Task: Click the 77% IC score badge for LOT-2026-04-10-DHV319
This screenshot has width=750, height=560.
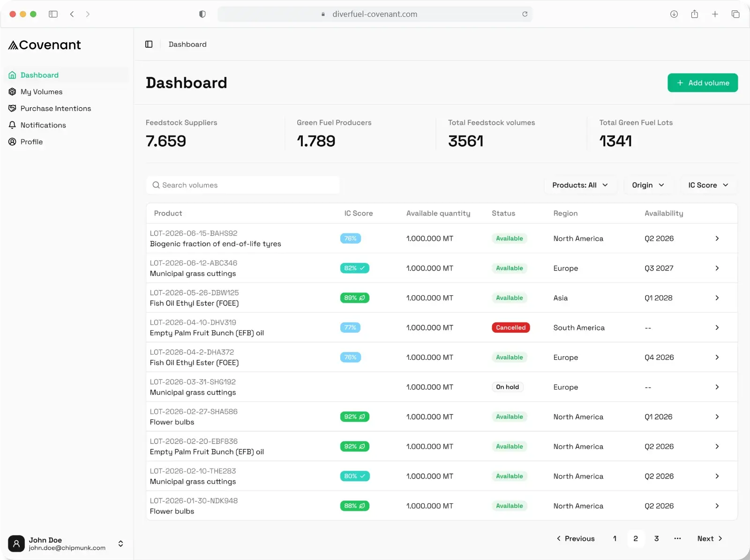Action: click(x=350, y=328)
